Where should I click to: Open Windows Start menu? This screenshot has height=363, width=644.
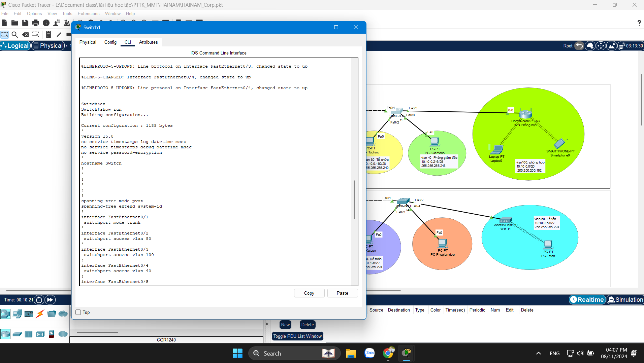pos(237,353)
